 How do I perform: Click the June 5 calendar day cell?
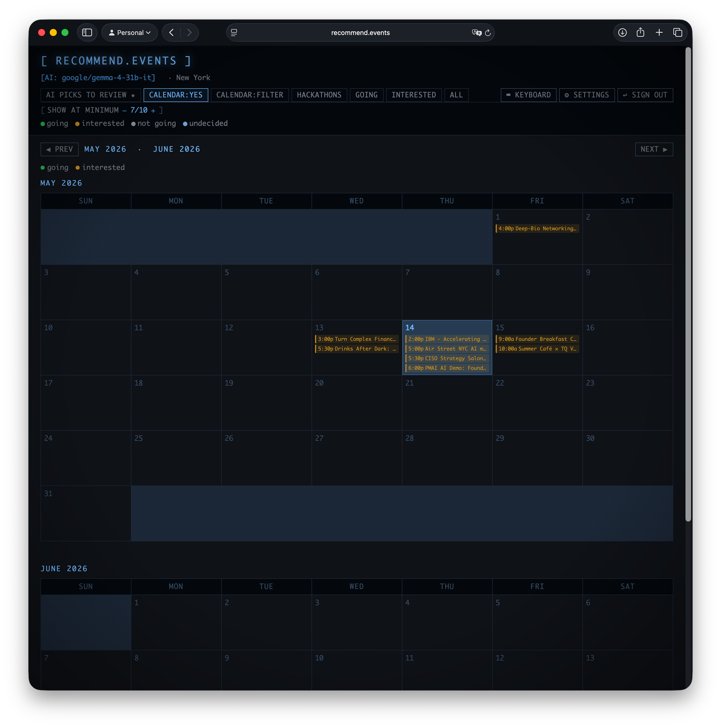point(537,622)
